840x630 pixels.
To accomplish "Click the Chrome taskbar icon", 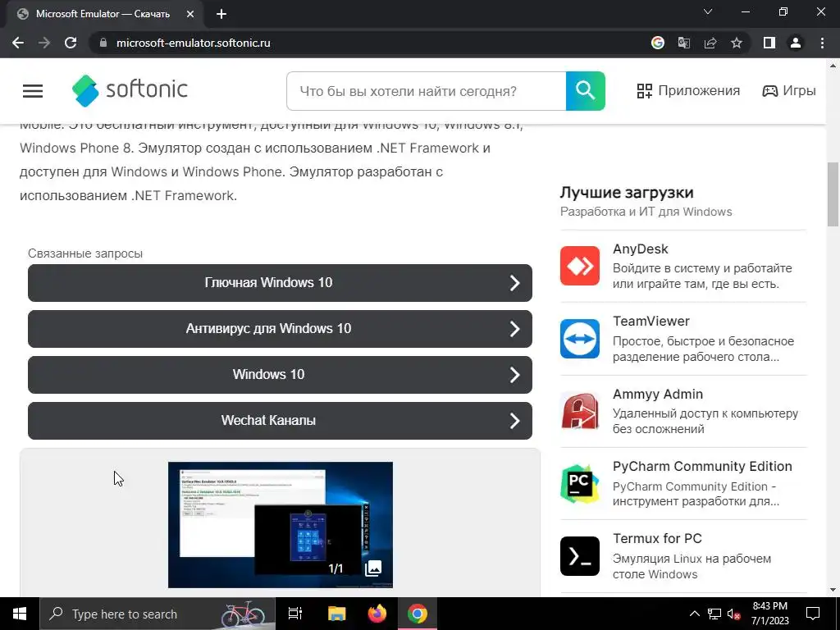I will 418,614.
